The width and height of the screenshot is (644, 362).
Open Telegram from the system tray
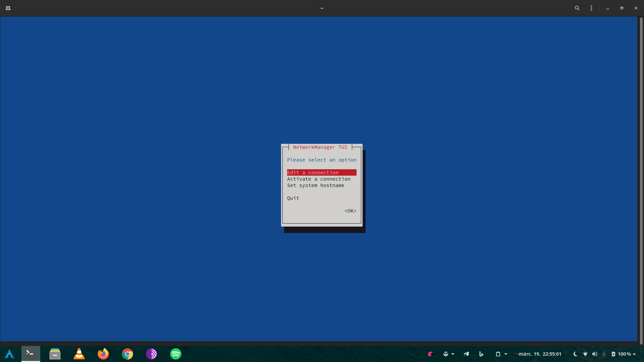(x=466, y=354)
